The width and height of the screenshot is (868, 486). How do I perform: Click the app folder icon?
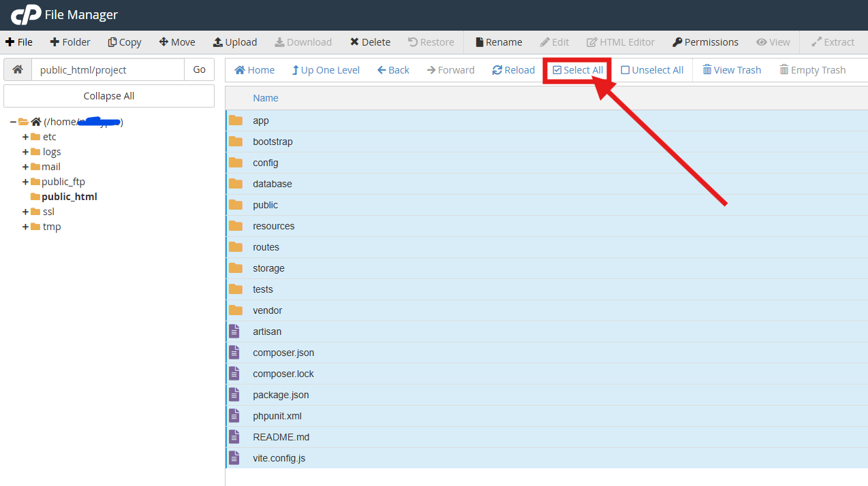click(236, 120)
